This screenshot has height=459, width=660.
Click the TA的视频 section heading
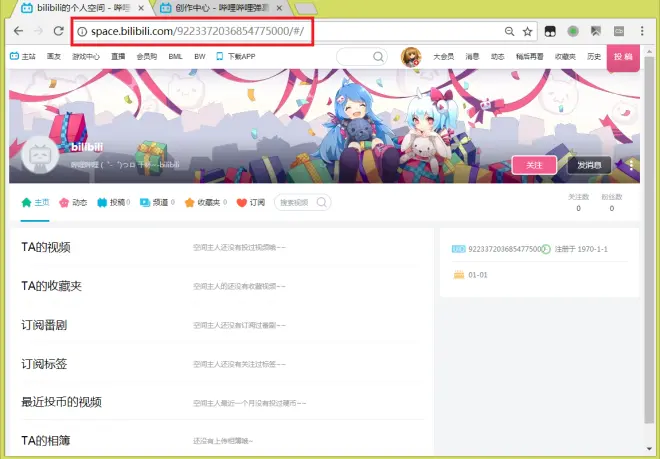coord(46,247)
